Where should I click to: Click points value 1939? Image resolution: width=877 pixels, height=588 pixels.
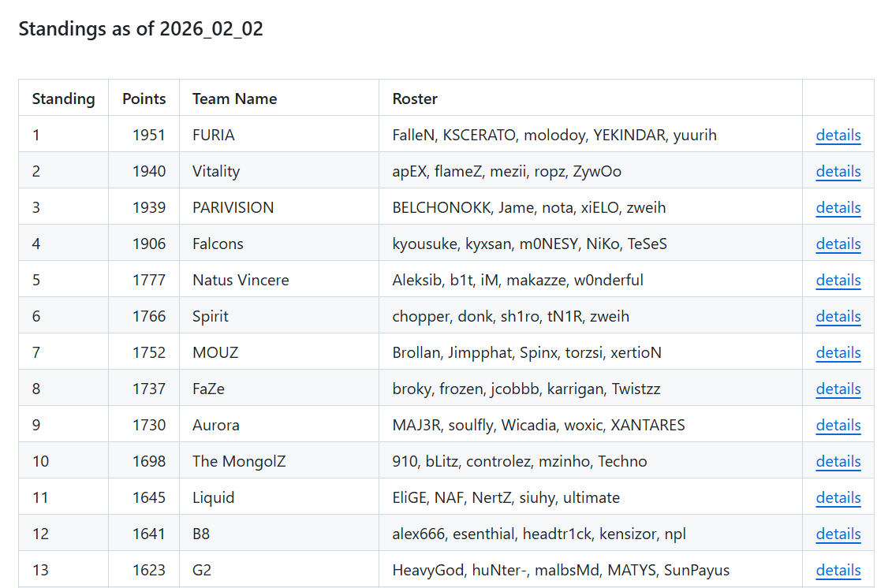[x=149, y=208]
